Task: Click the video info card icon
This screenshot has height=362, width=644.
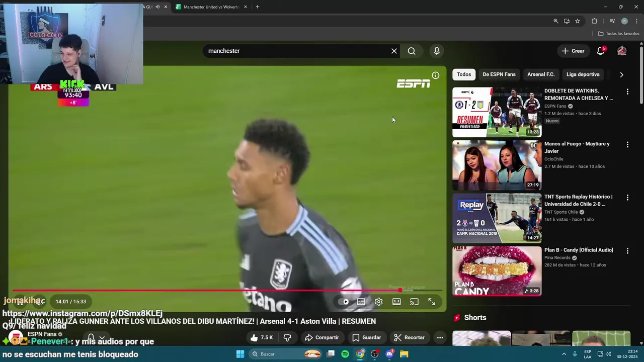Action: tap(436, 75)
